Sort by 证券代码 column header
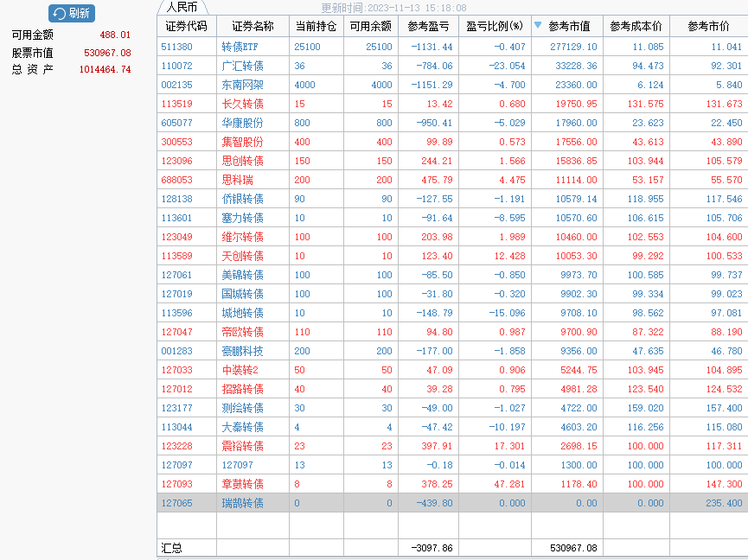The image size is (748, 560). [187, 26]
